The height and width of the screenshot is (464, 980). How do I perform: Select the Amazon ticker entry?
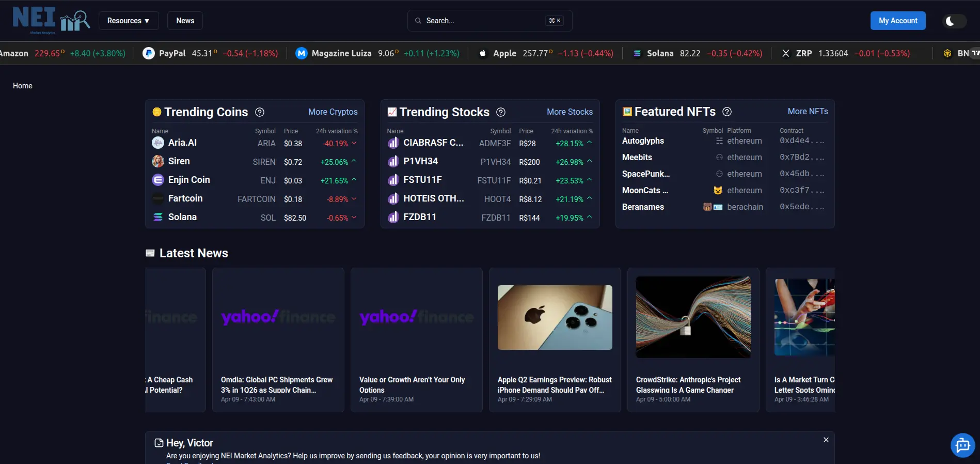(62, 53)
